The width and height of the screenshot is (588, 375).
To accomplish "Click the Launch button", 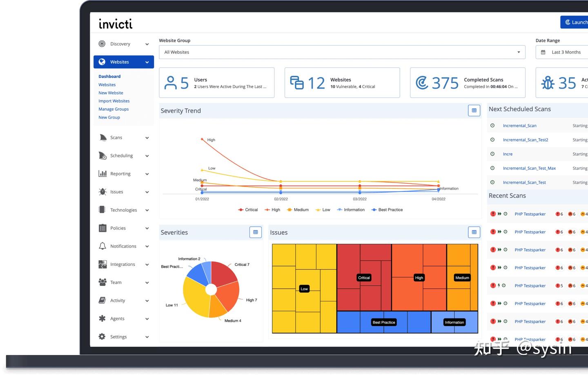I will click(x=574, y=22).
